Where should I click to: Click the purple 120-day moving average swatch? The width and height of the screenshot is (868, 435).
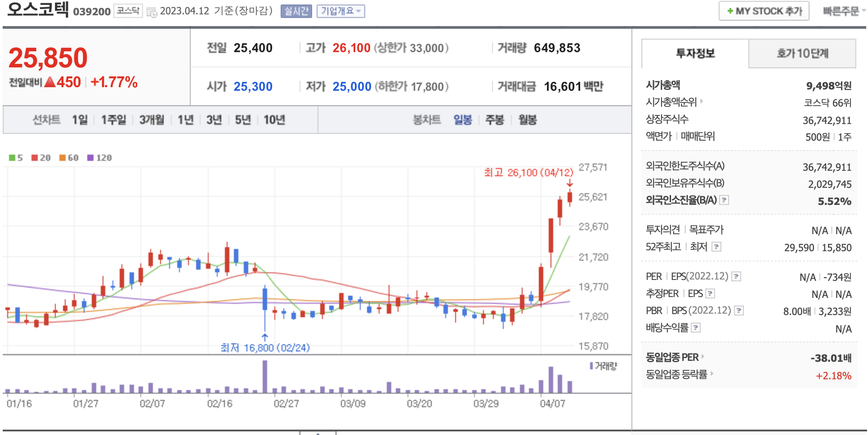tap(90, 158)
